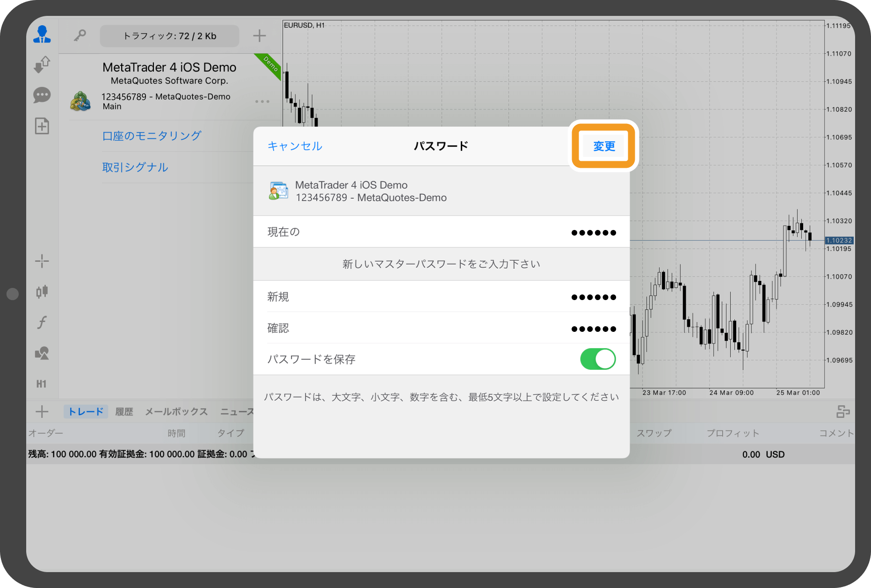The width and height of the screenshot is (871, 588).
Task: Add a new account with the plus icon
Action: (259, 36)
